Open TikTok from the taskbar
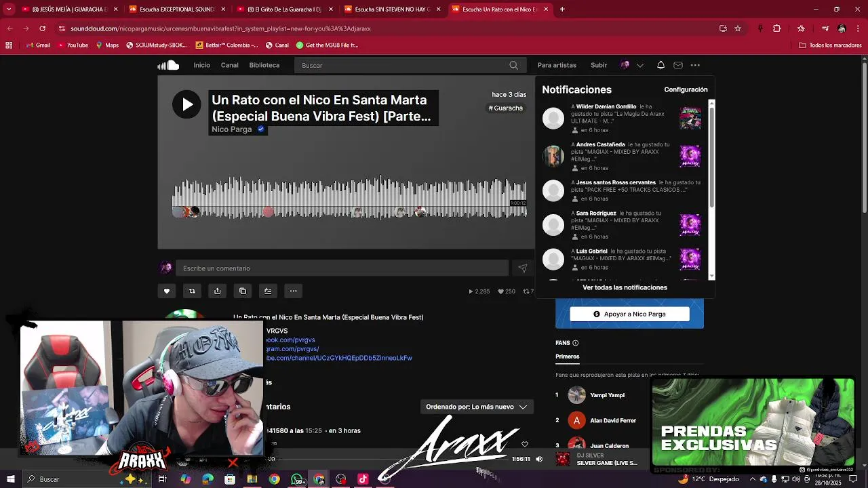868x488 pixels. point(363,479)
